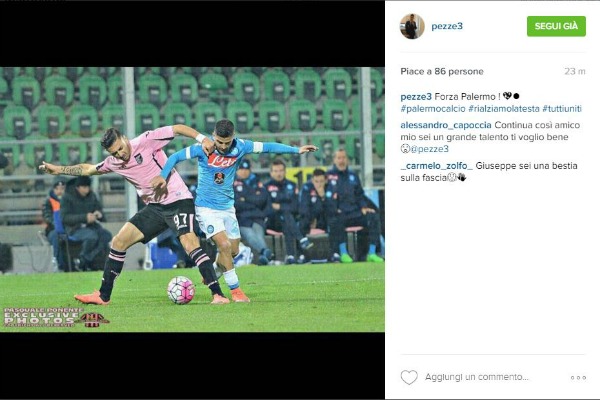Click the #palermocalcio hashtag
The width and height of the screenshot is (600, 400).
[433, 109]
